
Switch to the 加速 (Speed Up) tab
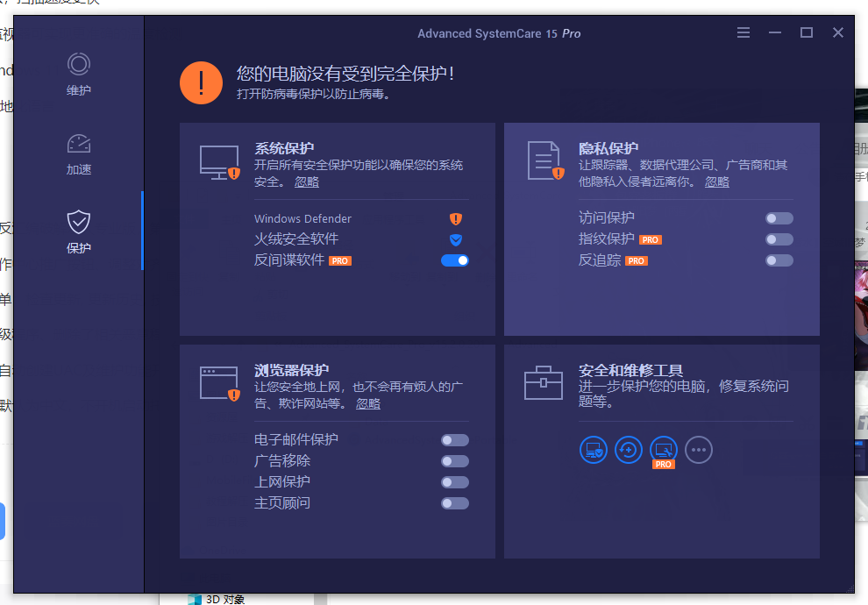[79, 153]
